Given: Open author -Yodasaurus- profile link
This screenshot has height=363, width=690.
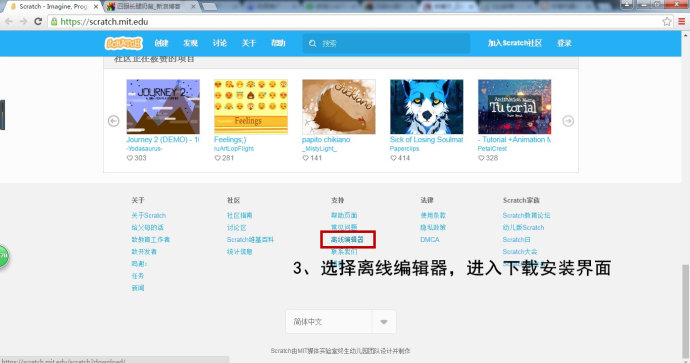Looking at the screenshot, I should click(144, 149).
